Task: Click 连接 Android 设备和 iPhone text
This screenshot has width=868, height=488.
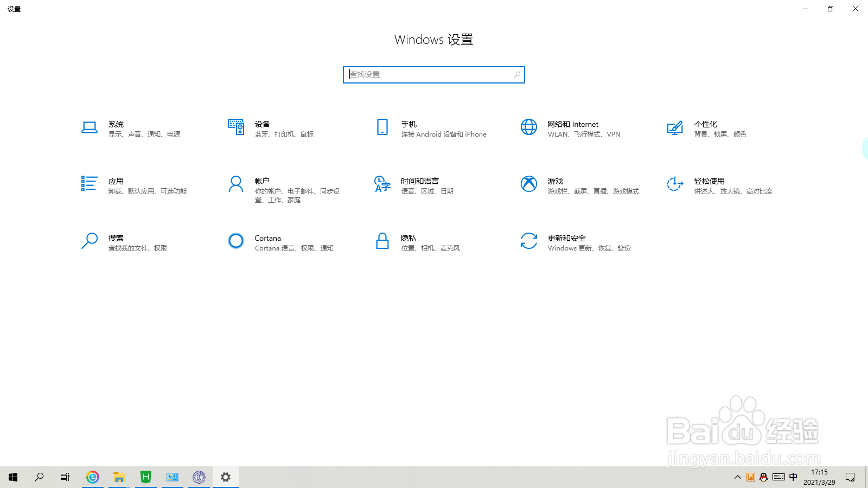Action: 444,134
